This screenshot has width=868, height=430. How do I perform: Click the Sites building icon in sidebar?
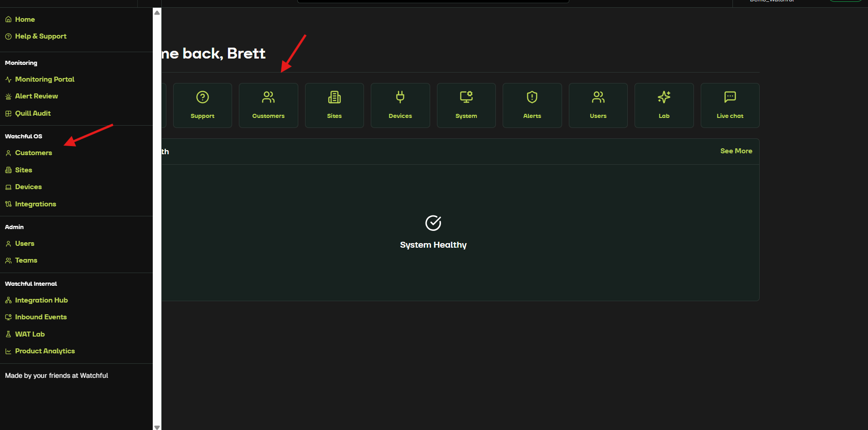(8, 170)
